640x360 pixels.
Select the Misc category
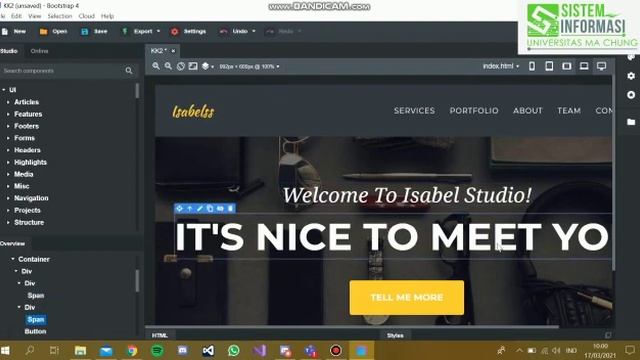point(22,186)
